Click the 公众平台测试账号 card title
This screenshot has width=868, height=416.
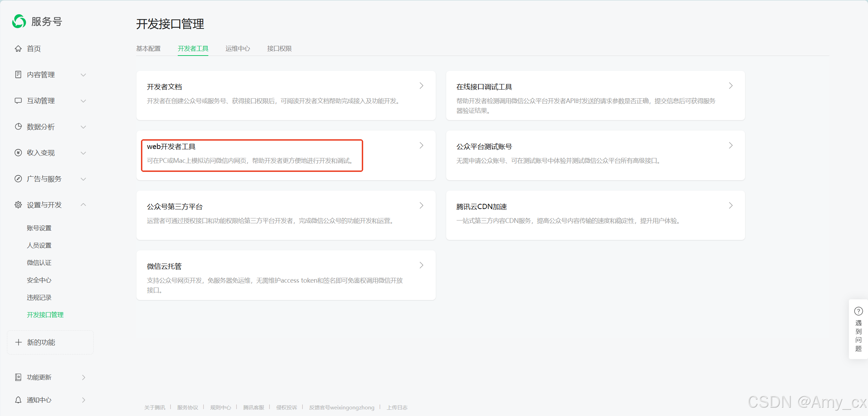(x=484, y=147)
